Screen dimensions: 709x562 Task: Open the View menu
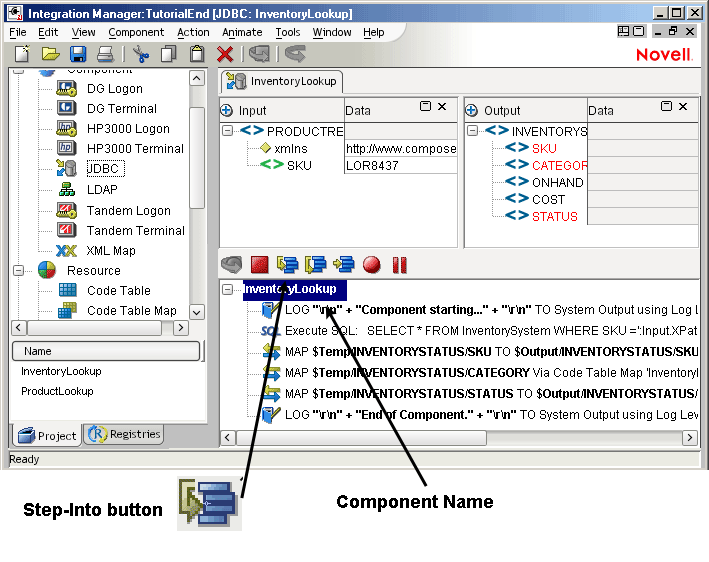click(x=83, y=33)
